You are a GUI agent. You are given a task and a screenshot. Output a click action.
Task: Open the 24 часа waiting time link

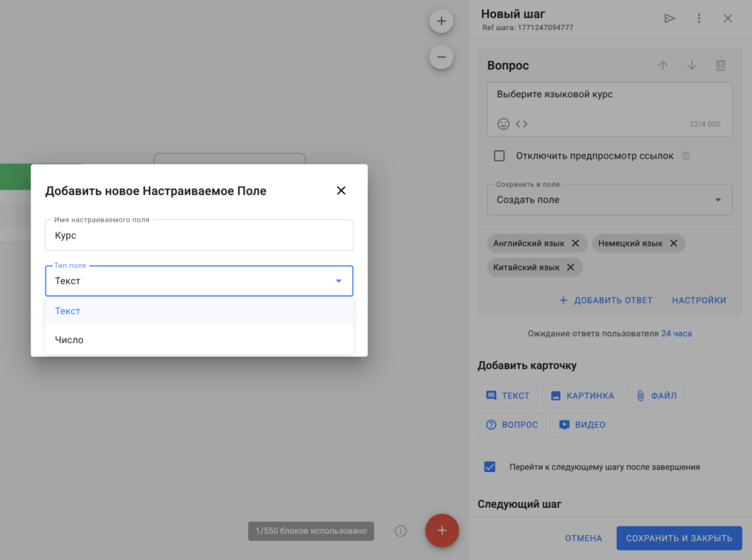coord(676,333)
